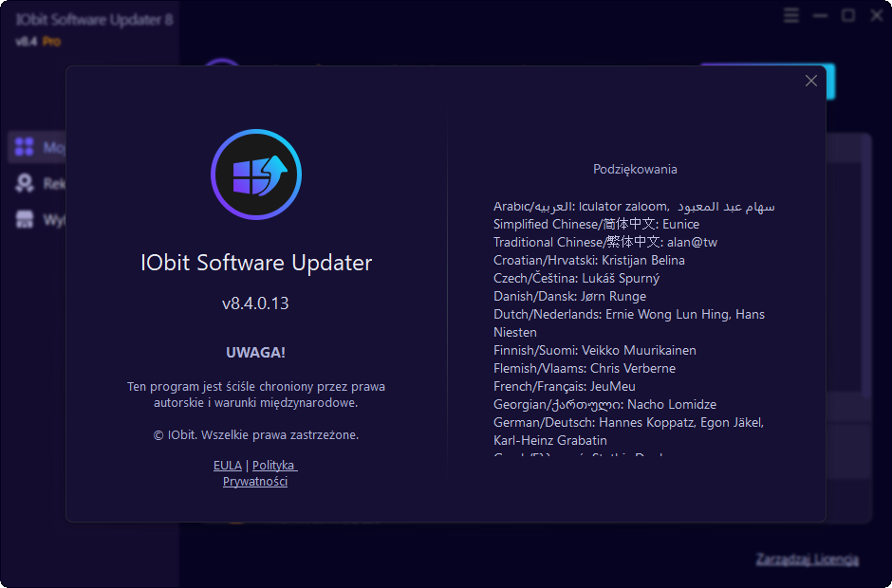
Task: Click the IObit Software Updater logo
Action: coord(256,174)
